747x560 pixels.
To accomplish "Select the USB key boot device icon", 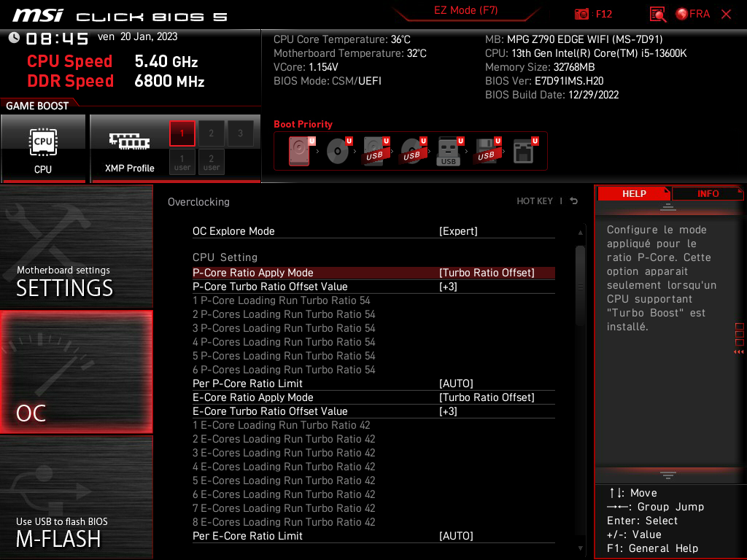I will coord(449,151).
